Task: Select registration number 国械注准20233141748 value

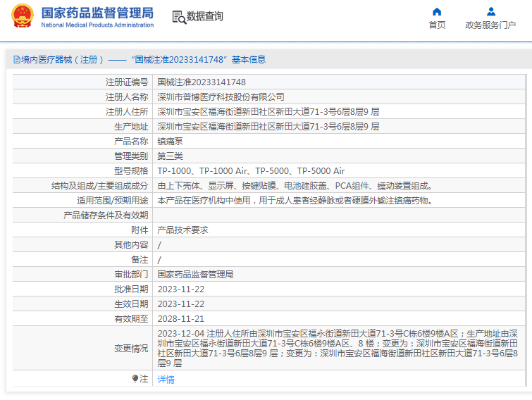Action: click(202, 82)
